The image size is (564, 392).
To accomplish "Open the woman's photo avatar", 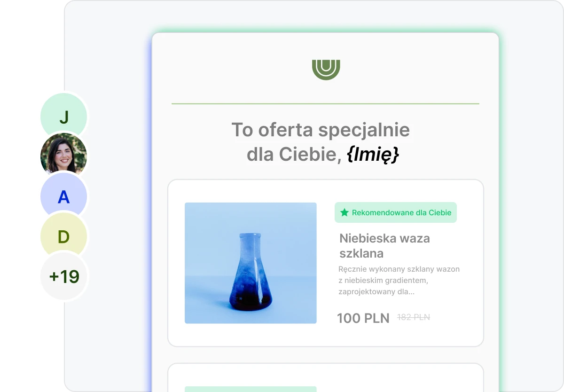I will pos(64,155).
